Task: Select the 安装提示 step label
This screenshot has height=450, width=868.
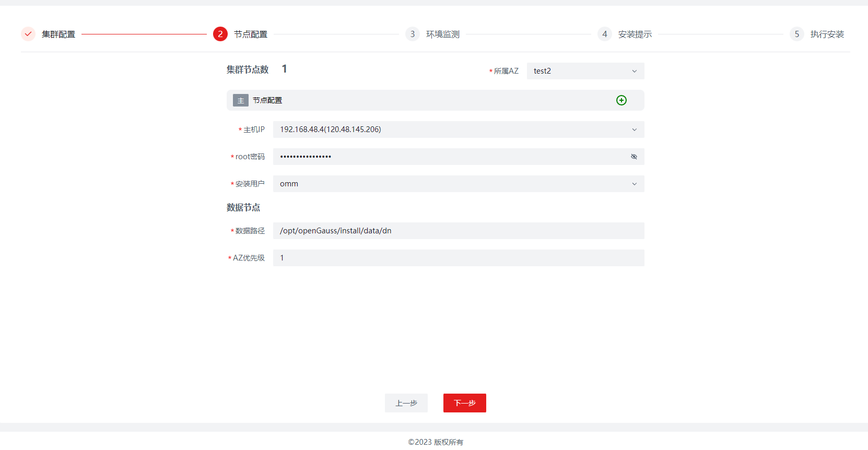Action: (635, 34)
